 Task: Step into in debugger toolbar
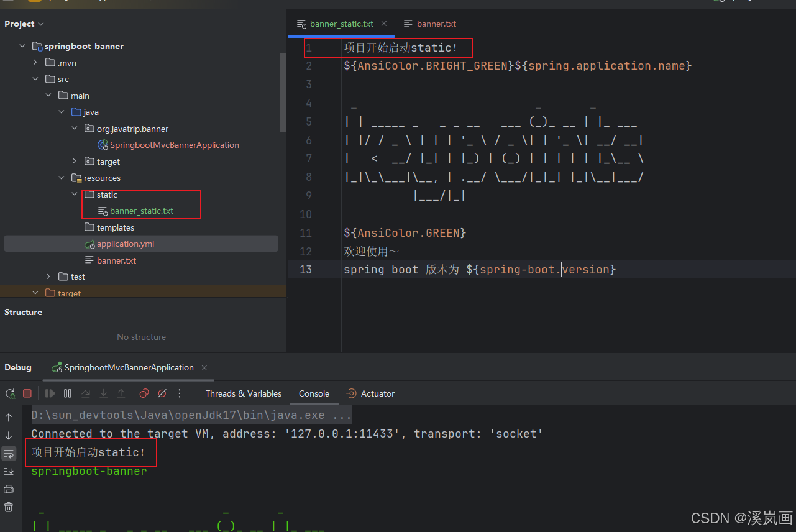(x=104, y=393)
